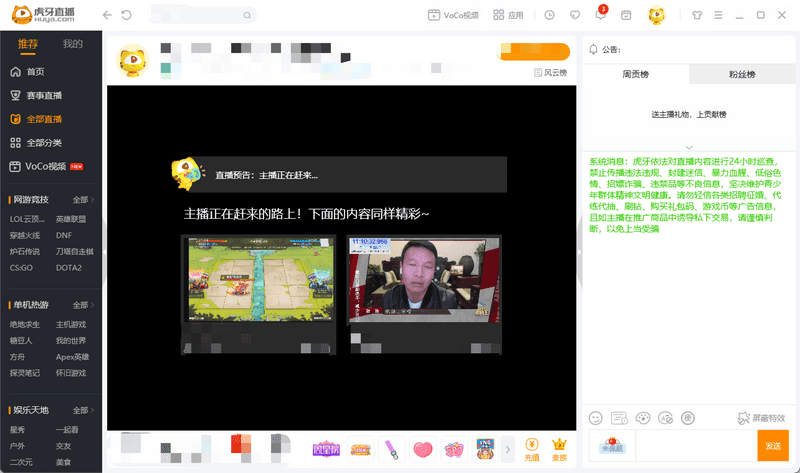800x473 pixels.
Task: Switch to 粉丝榜 tab
Action: coord(741,75)
